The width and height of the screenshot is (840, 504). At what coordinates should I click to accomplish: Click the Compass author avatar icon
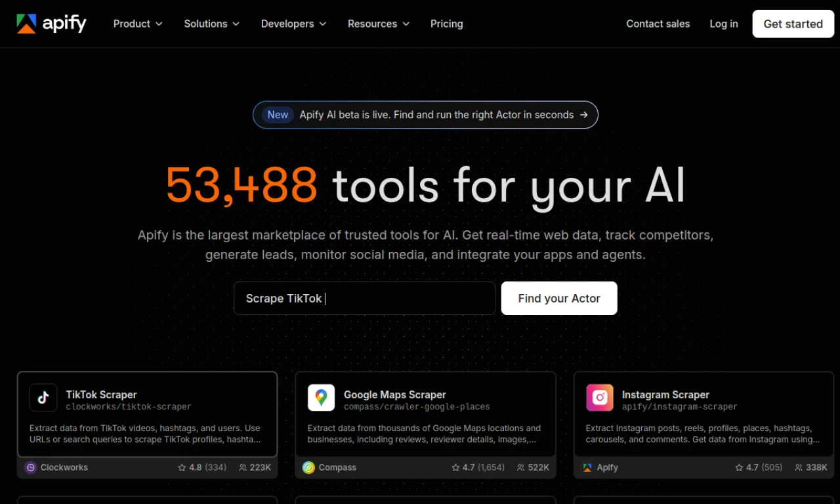coord(308,467)
